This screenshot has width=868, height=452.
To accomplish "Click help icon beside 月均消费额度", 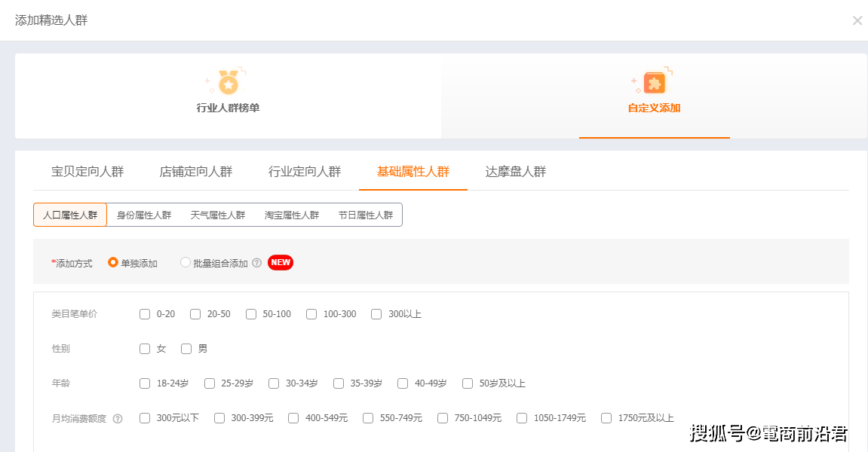I will pyautogui.click(x=118, y=419).
